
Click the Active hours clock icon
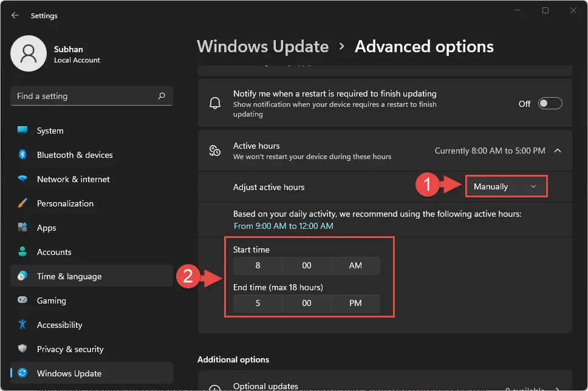[215, 151]
